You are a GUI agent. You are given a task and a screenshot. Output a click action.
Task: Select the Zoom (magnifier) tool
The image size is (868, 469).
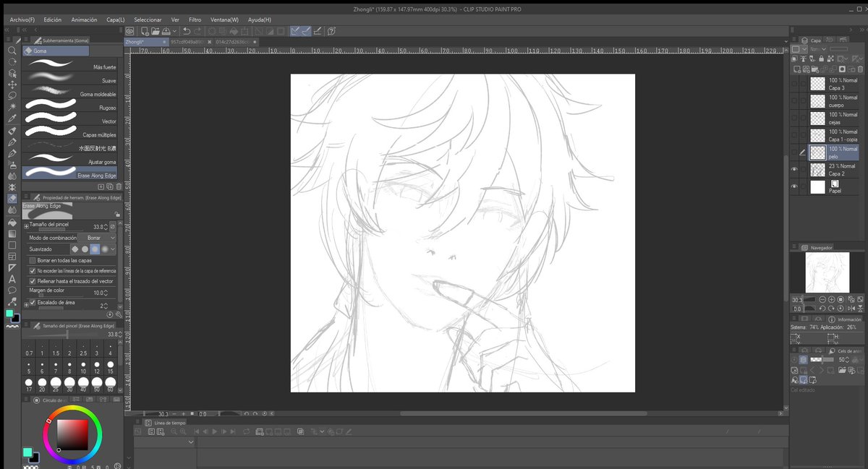tap(12, 51)
